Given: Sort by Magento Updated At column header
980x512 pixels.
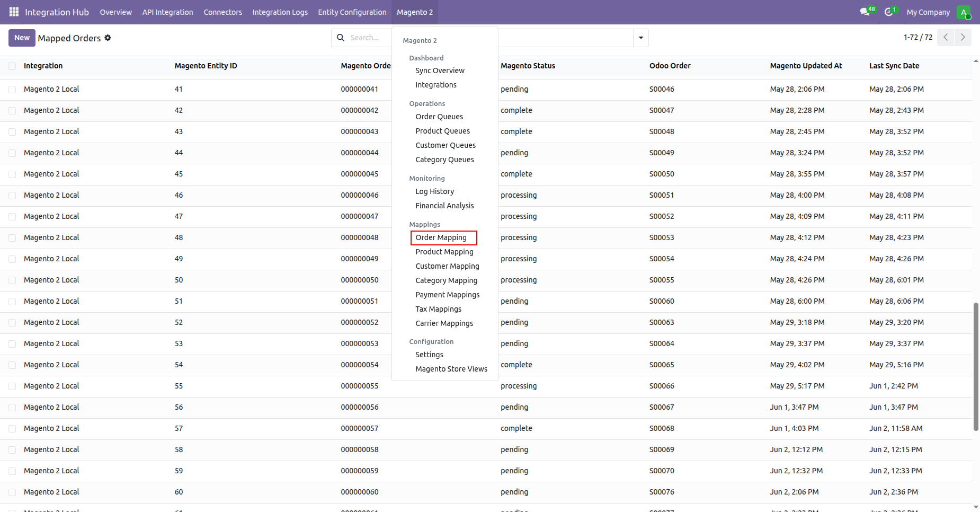Looking at the screenshot, I should point(806,66).
